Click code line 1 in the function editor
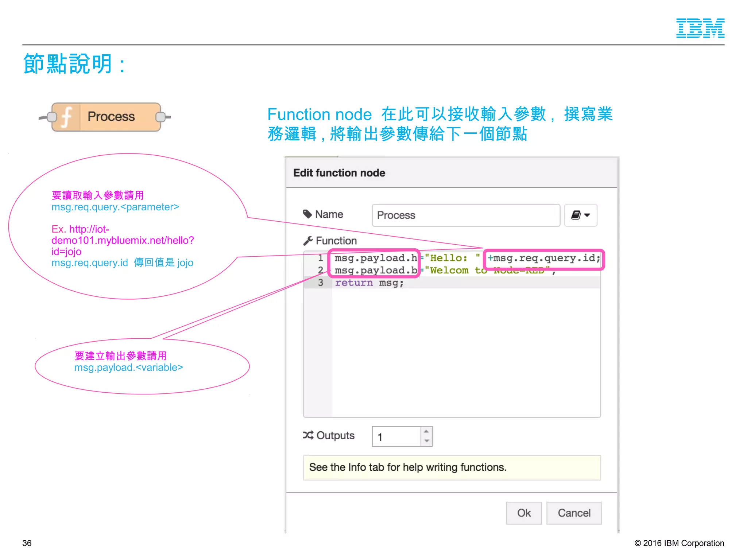This screenshot has width=747, height=560. coord(467,258)
